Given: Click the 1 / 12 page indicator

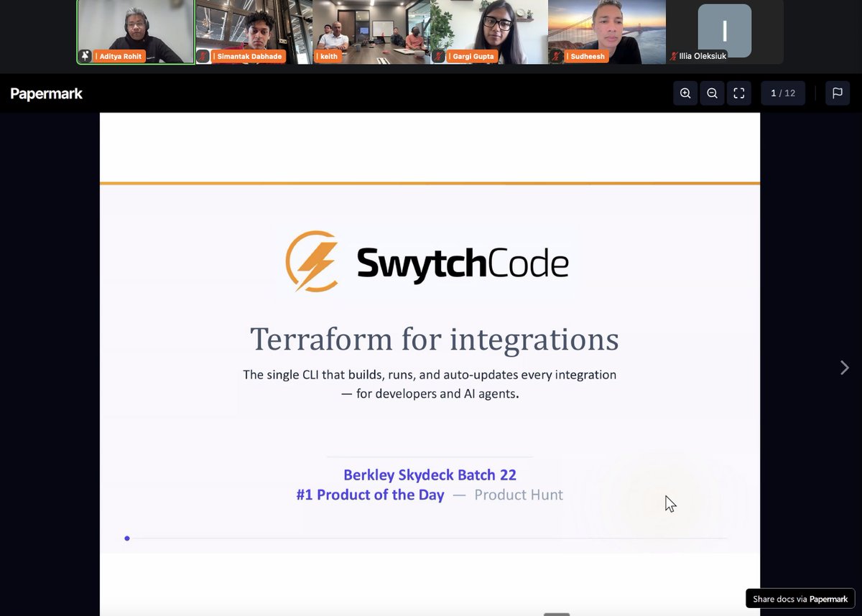Looking at the screenshot, I should pos(783,93).
